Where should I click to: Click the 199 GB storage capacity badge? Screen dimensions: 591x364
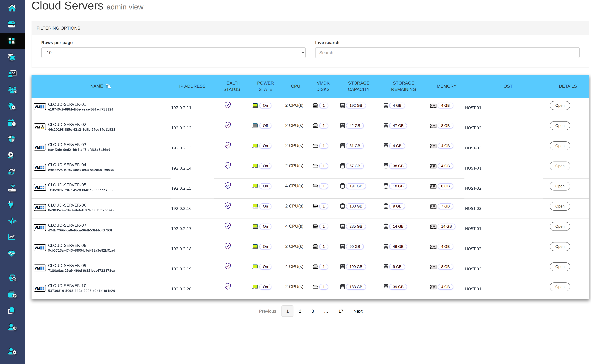coord(356,267)
